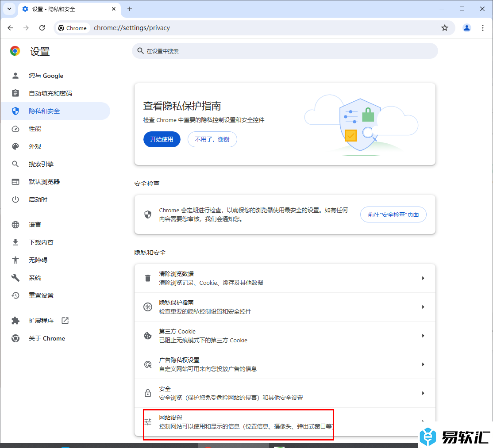
Task: Click the clipboard icon beside 自动填充和密码
Action: [15, 93]
